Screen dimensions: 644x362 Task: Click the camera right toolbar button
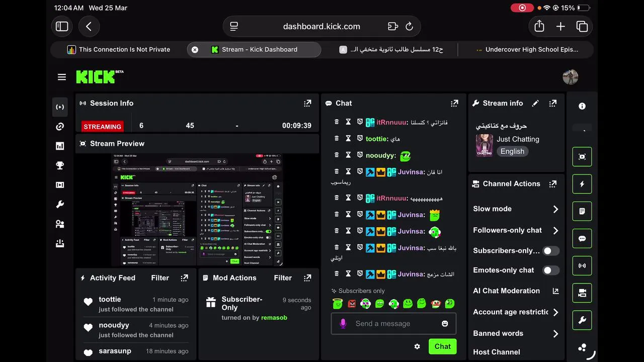point(582,293)
